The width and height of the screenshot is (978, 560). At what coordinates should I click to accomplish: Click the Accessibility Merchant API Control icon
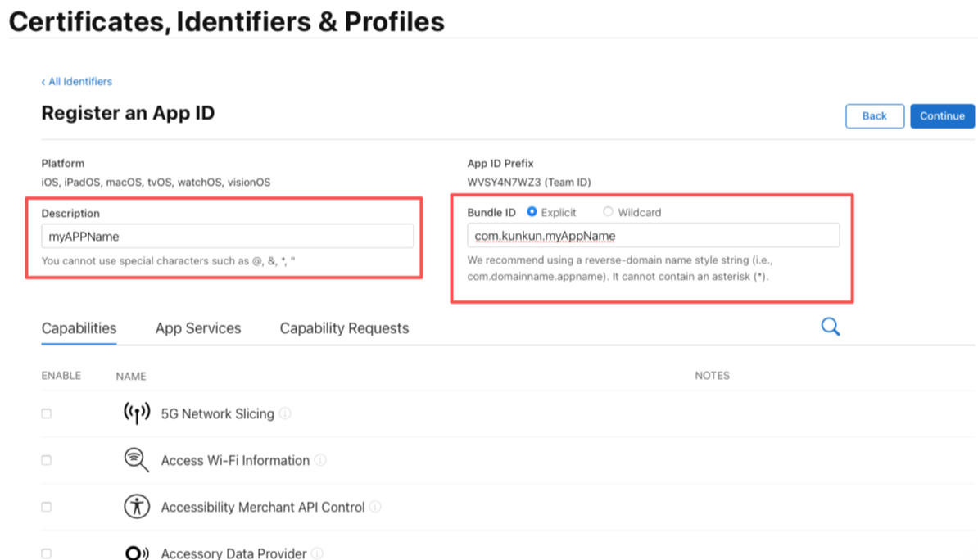[137, 506]
